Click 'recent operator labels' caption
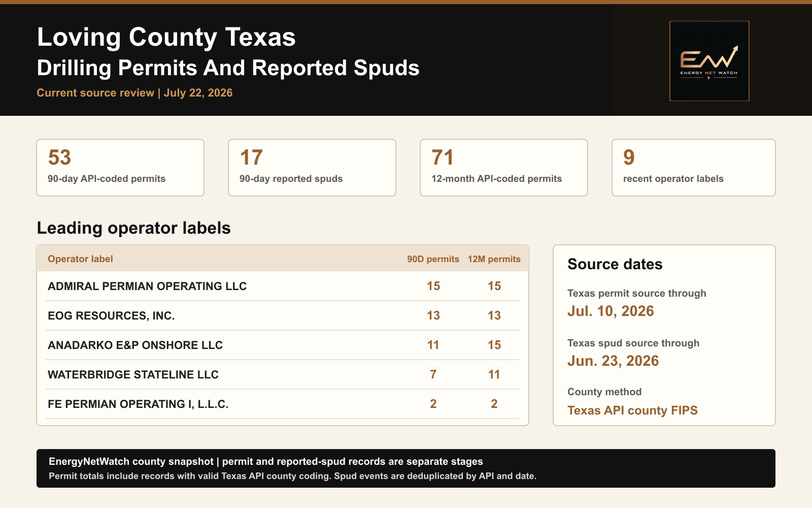Screen dimensions: 812x508 point(673,179)
